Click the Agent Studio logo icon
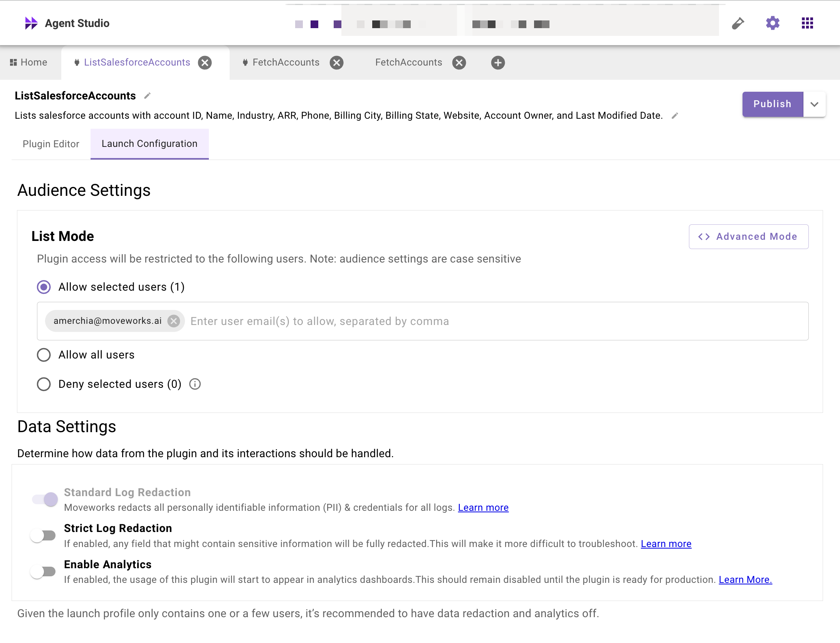 [31, 23]
